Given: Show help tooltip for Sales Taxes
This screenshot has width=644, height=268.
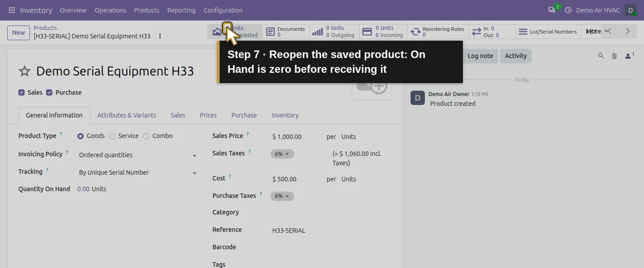Looking at the screenshot, I should [250, 151].
